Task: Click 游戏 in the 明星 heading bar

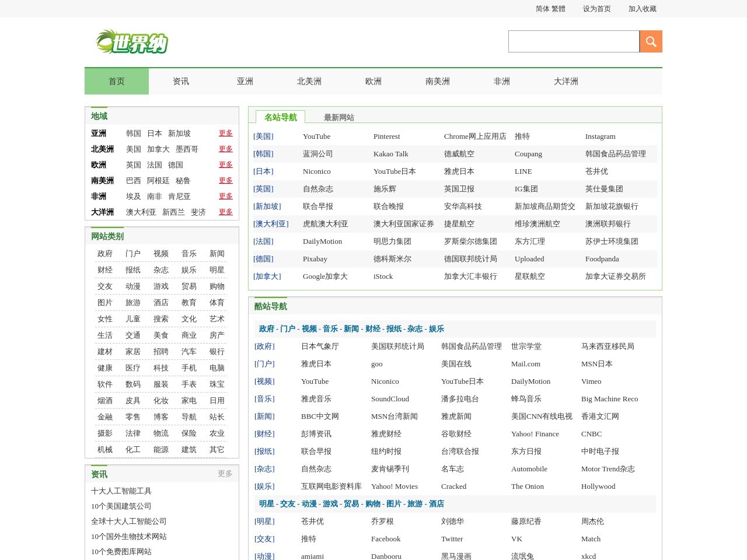Action: (x=330, y=504)
